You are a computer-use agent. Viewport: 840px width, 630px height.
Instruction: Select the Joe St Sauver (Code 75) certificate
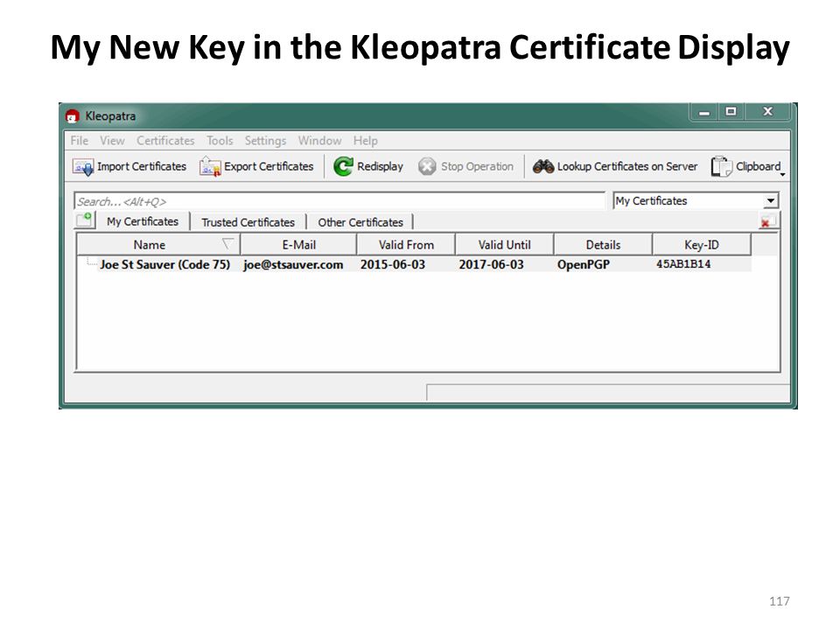point(165,264)
